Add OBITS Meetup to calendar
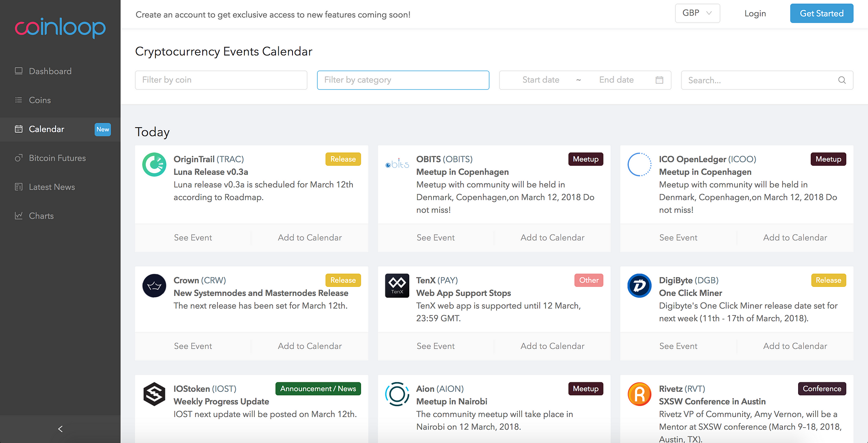 point(552,238)
